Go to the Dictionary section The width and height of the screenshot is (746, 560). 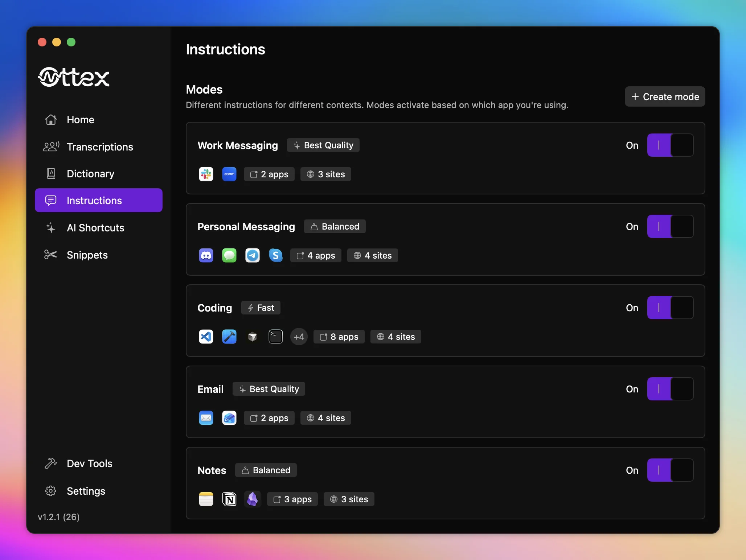[90, 174]
